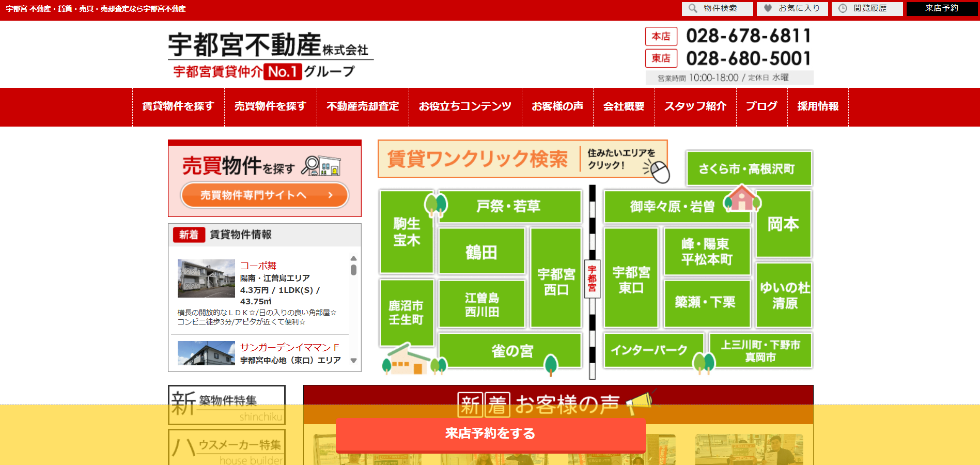Screen dimensions: 980x465
Task: Click the サンガーデンイママン F thumbnail
Action: pyautogui.click(x=206, y=353)
